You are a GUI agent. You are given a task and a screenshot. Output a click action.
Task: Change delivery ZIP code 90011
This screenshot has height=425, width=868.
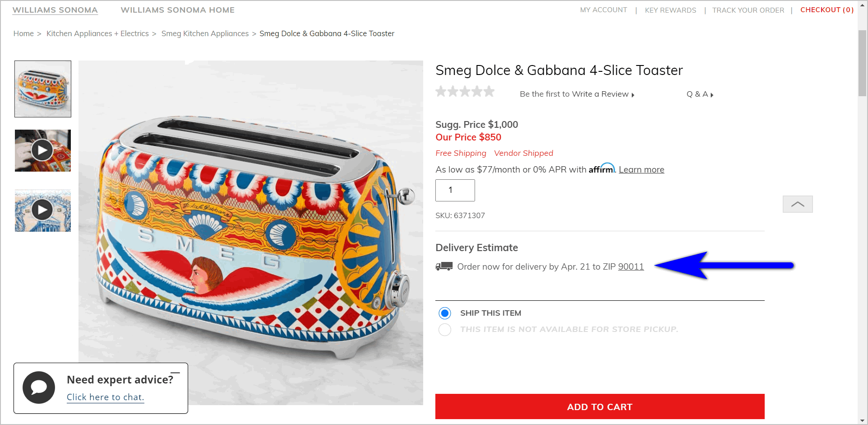point(630,266)
